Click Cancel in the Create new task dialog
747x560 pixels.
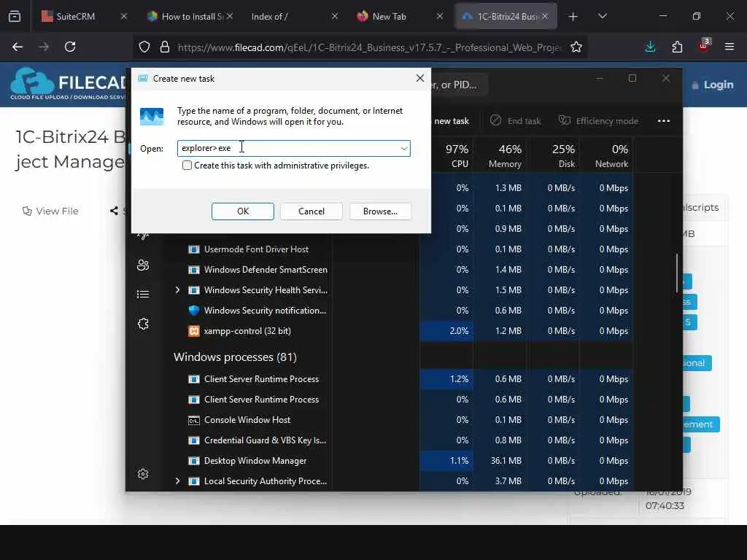[311, 211]
